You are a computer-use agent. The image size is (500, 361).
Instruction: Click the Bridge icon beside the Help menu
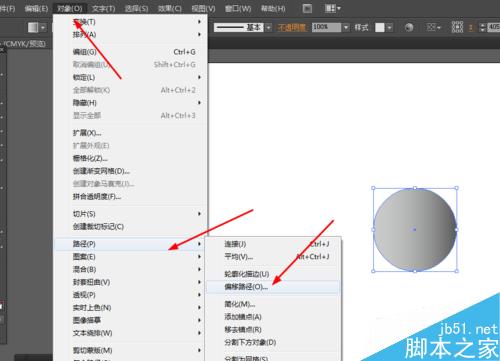coord(307,8)
